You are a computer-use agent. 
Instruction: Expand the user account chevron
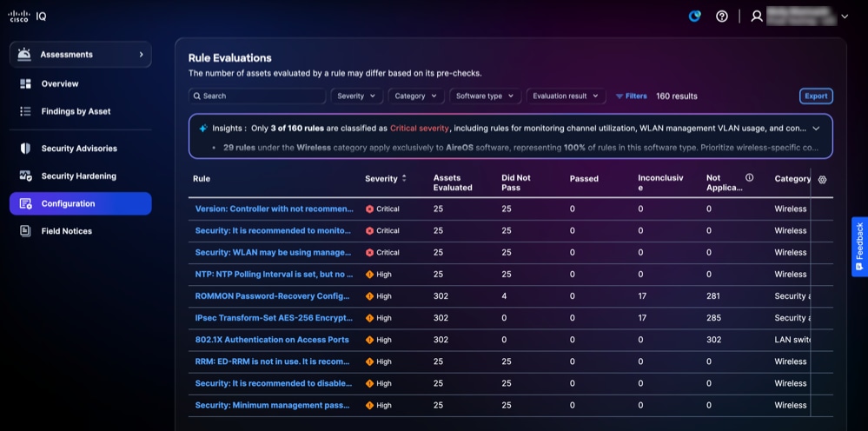tap(845, 17)
